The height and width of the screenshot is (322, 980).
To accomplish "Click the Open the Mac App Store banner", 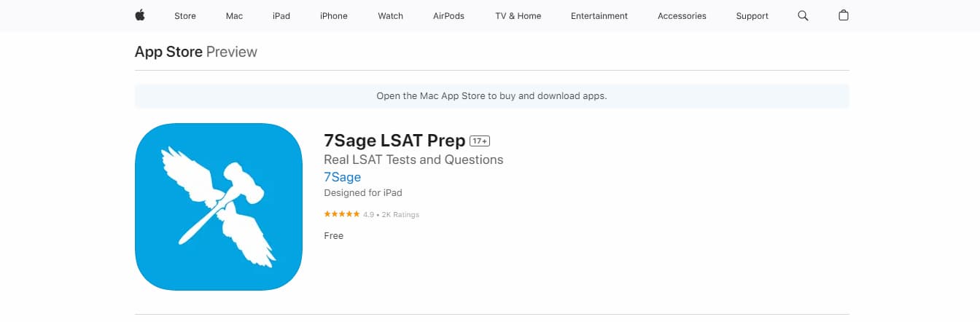I will coord(491,96).
